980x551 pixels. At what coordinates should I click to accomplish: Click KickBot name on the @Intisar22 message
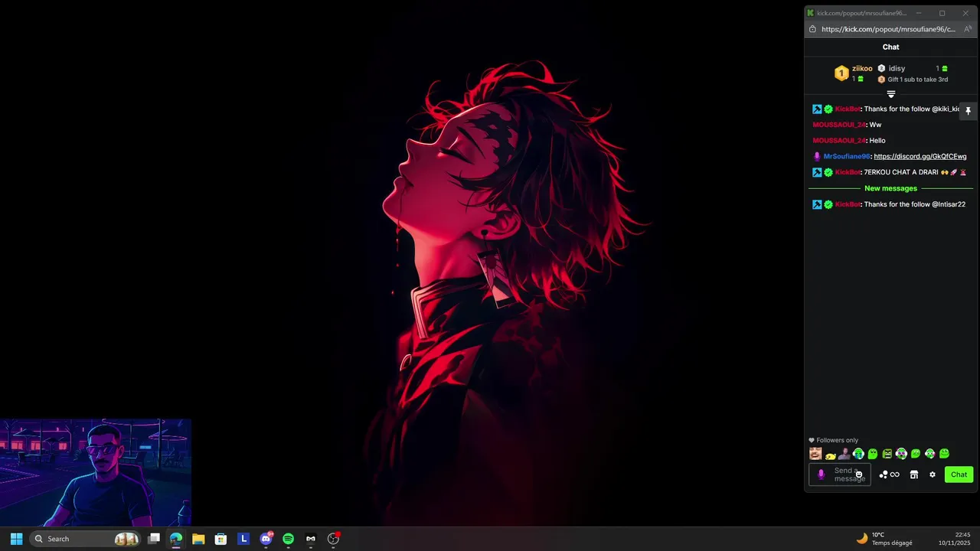tap(848, 204)
